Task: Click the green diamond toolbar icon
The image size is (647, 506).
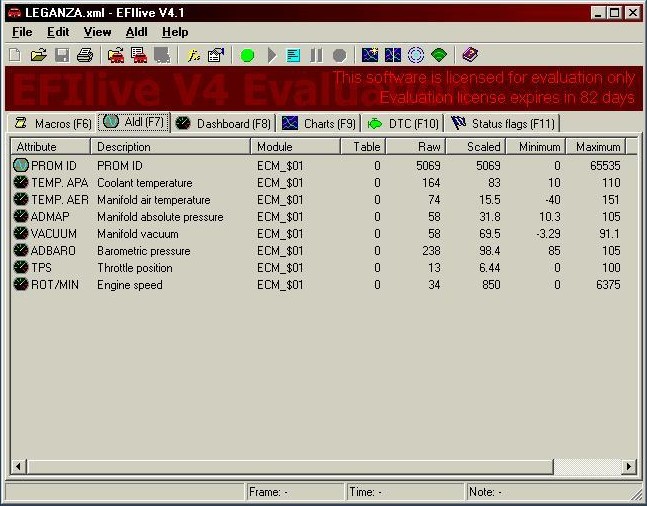Action: tap(439, 55)
